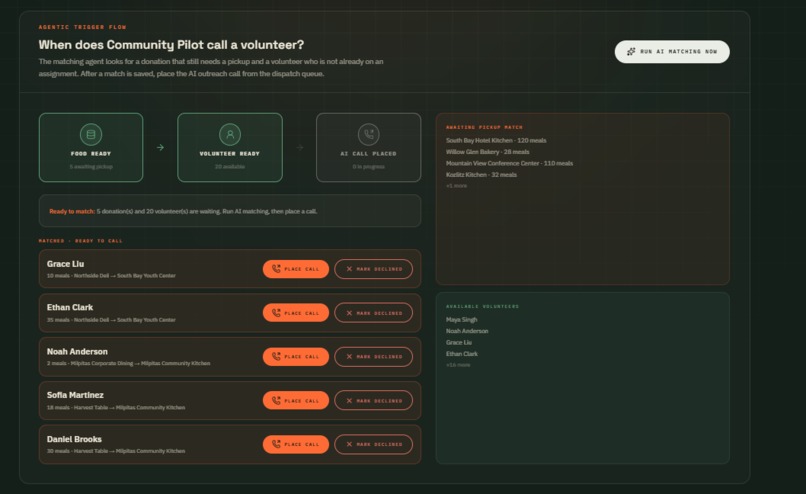The image size is (806, 494).
Task: Click the Ready to match status message
Action: point(230,211)
